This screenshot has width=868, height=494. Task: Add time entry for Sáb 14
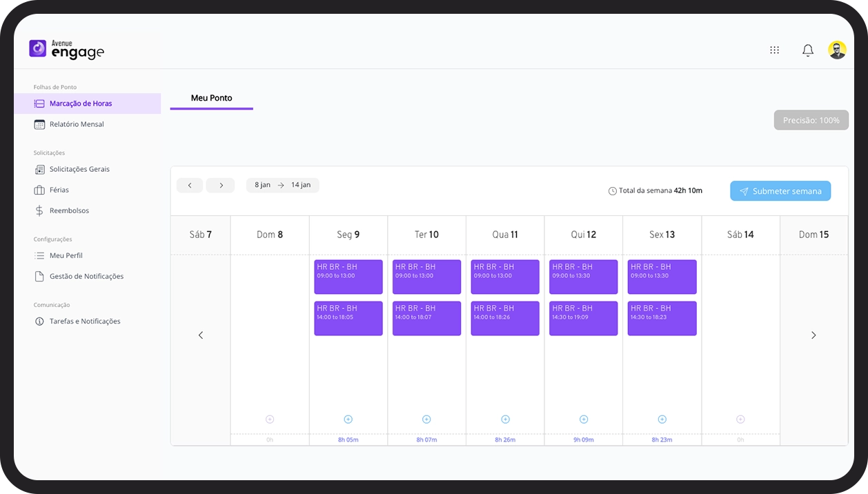740,419
